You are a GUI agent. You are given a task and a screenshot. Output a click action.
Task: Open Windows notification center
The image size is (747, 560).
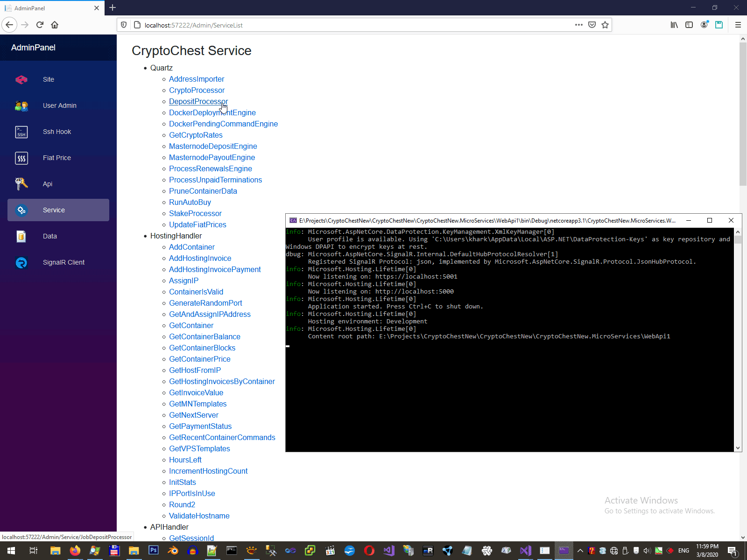click(733, 551)
